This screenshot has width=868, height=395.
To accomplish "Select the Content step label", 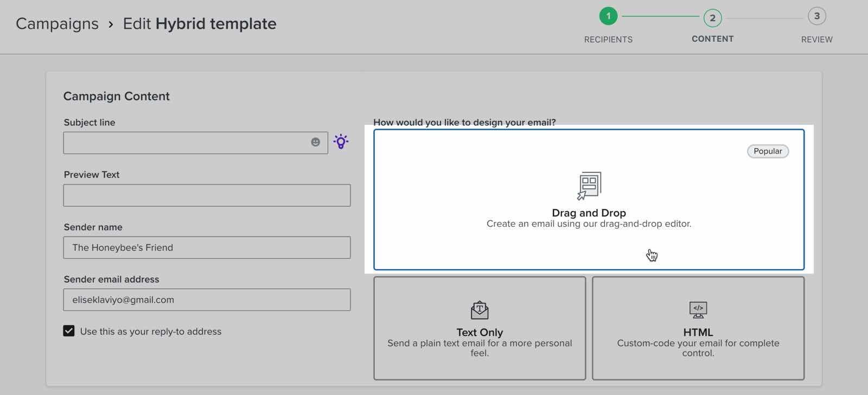I will click(x=712, y=39).
